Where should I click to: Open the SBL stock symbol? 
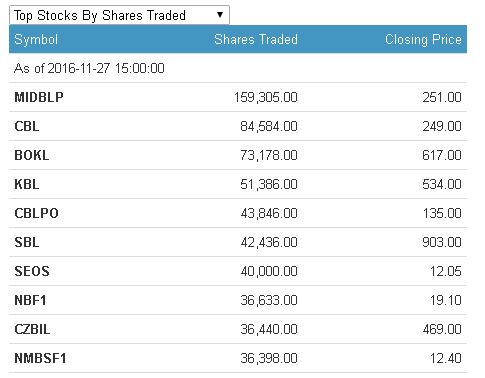pos(27,242)
